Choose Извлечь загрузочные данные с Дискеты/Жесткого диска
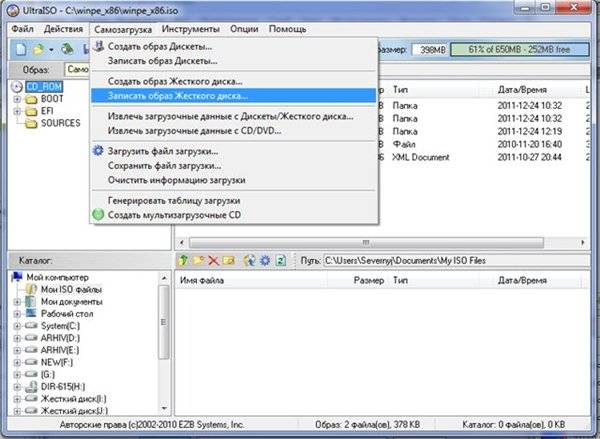 coord(234,116)
